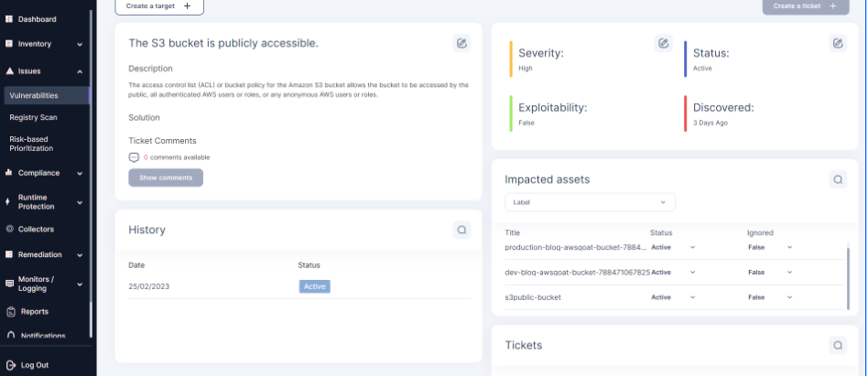The width and height of the screenshot is (868, 376).
Task: Click Create a target button
Action: tap(159, 6)
